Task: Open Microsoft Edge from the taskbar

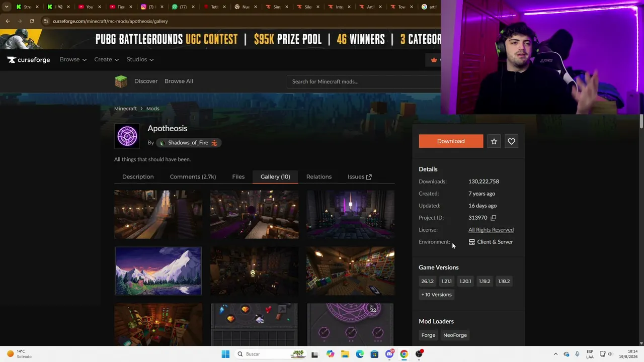Action: pos(360,354)
